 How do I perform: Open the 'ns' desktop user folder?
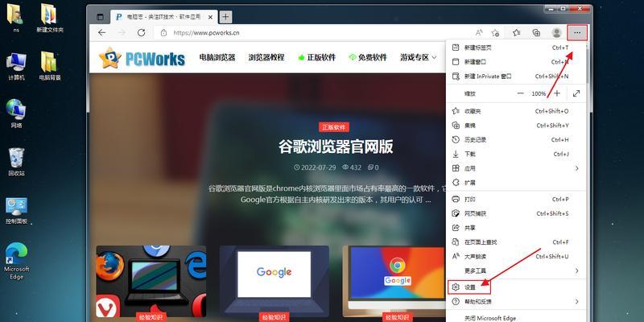click(16, 18)
